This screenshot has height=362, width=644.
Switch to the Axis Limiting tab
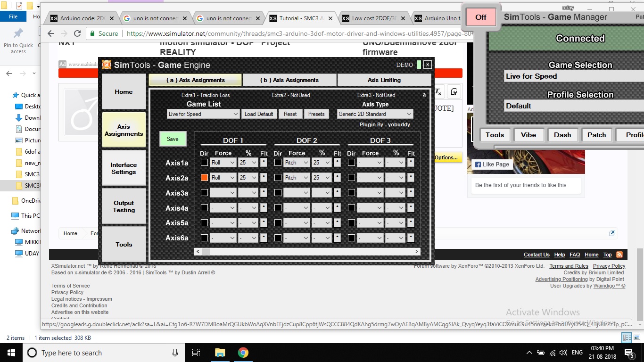point(384,80)
